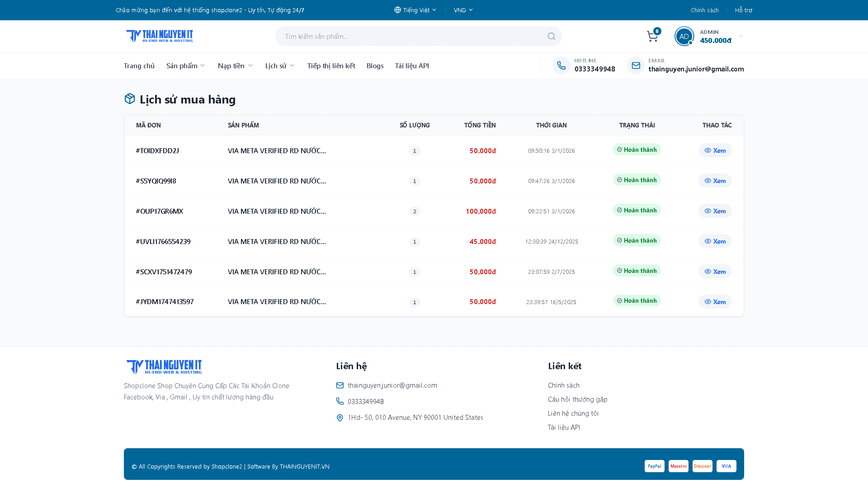Screen dimensions: 868x488
Task: Open Tài liệu API in navbar
Action: 412,66
